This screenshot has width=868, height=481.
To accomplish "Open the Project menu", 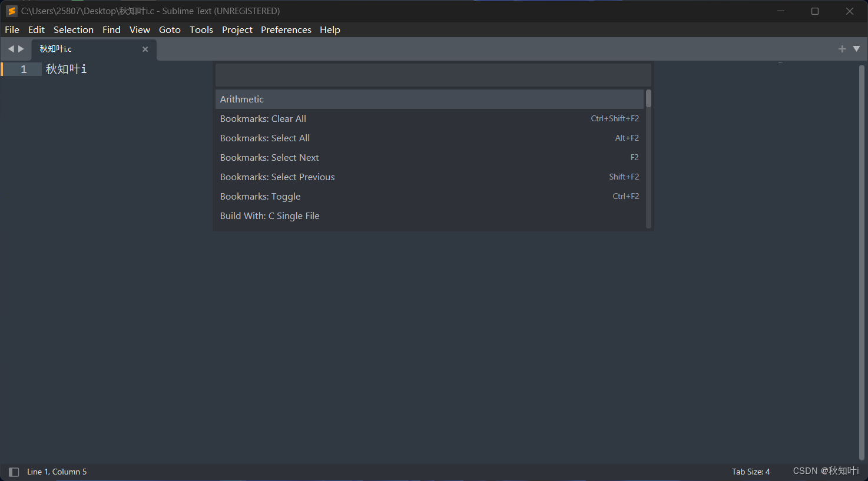I will [237, 29].
